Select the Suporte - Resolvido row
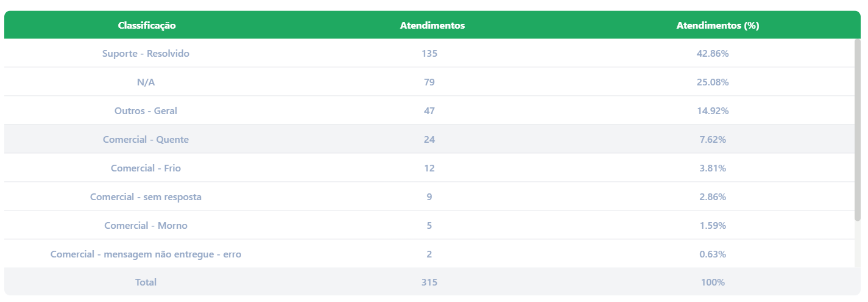Image resolution: width=868 pixels, height=302 pixels. pos(429,53)
